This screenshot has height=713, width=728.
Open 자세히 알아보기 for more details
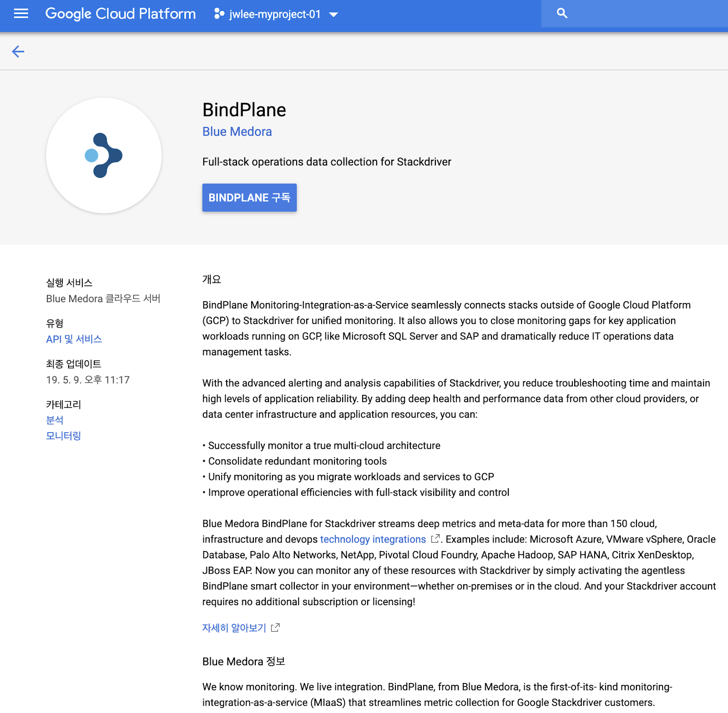pos(233,627)
